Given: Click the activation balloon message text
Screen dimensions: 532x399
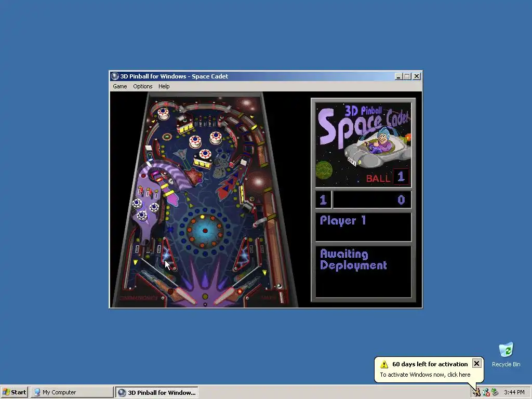Looking at the screenshot, I should pyautogui.click(x=425, y=375).
